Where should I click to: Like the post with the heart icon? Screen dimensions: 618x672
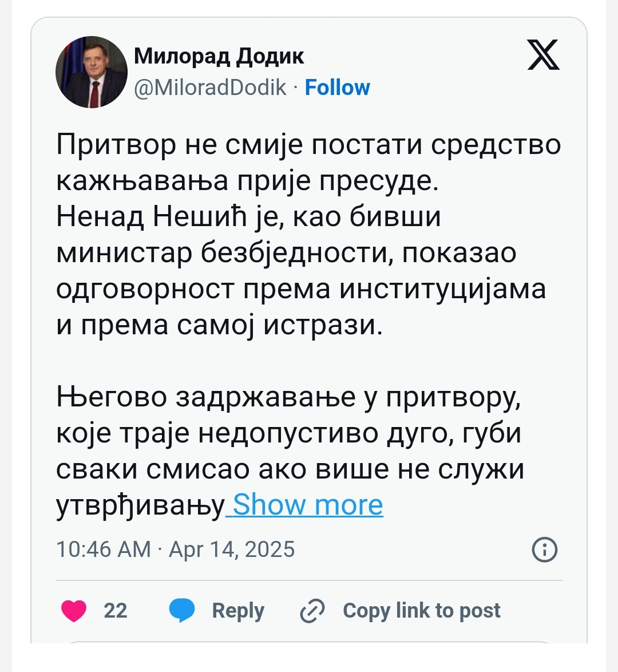(74, 611)
